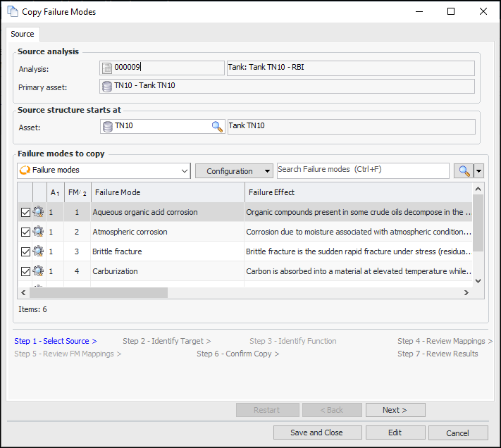The width and height of the screenshot is (501, 448).
Task: Click the Next > button
Action: tap(395, 410)
